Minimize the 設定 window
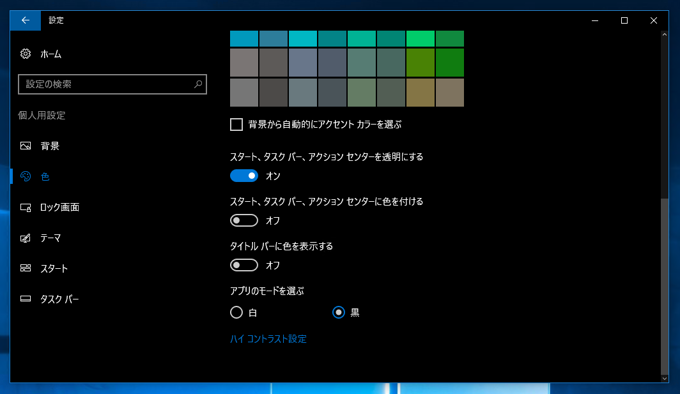Image resolution: width=680 pixels, height=394 pixels. (x=595, y=20)
